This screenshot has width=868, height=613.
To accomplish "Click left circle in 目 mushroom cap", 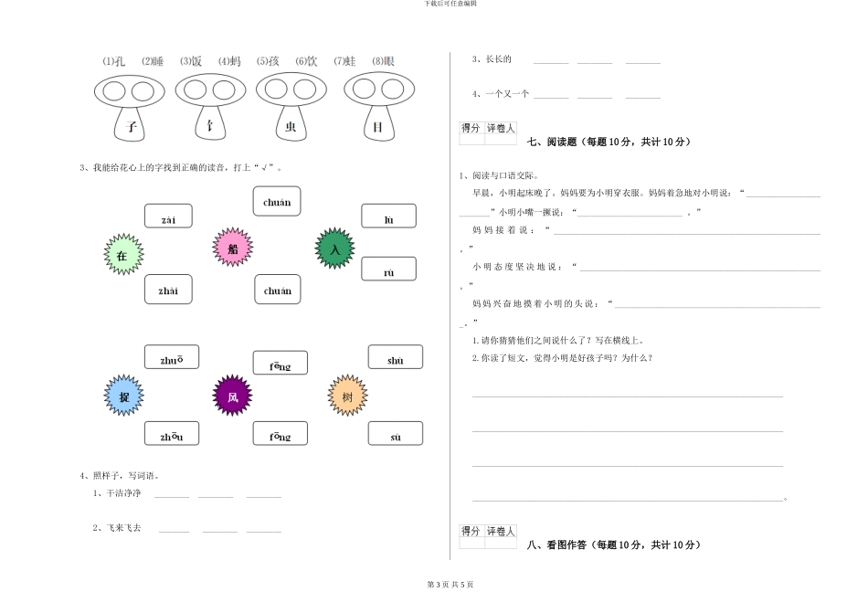I will (364, 89).
